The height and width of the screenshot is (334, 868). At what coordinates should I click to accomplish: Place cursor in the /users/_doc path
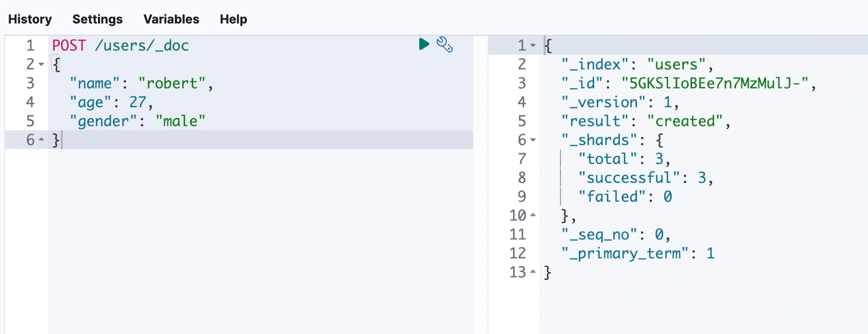[142, 45]
